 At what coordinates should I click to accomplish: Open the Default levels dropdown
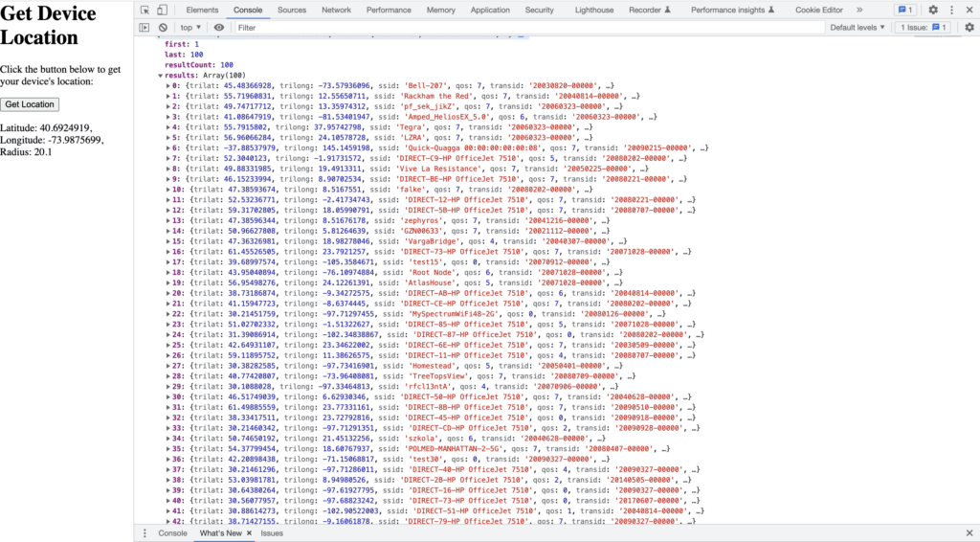[x=857, y=28]
